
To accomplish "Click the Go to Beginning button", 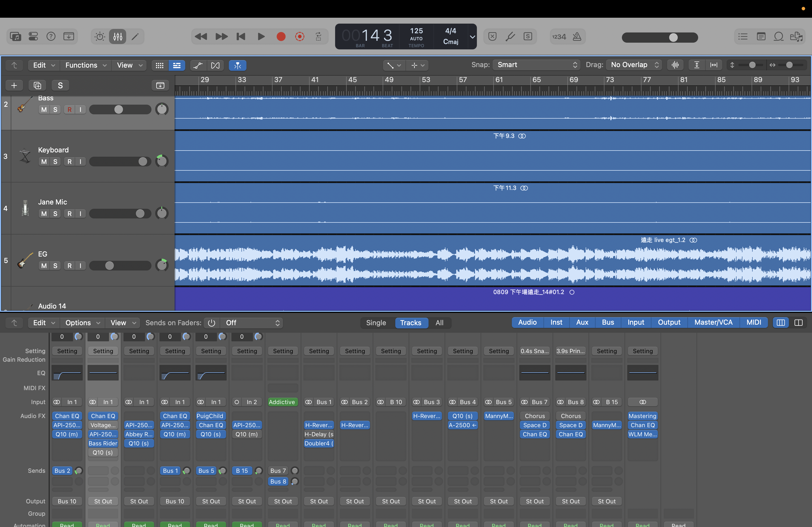I will tap(241, 36).
